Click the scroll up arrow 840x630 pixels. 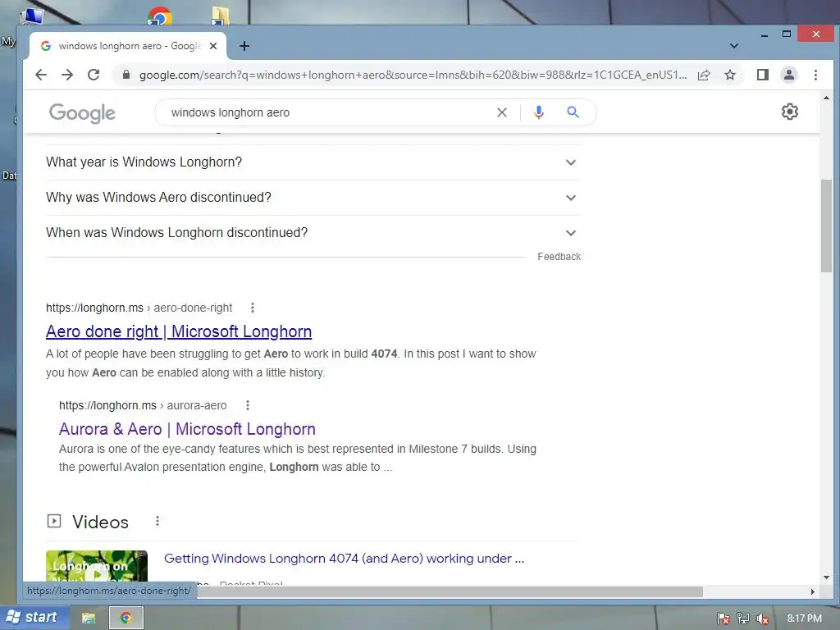click(826, 98)
